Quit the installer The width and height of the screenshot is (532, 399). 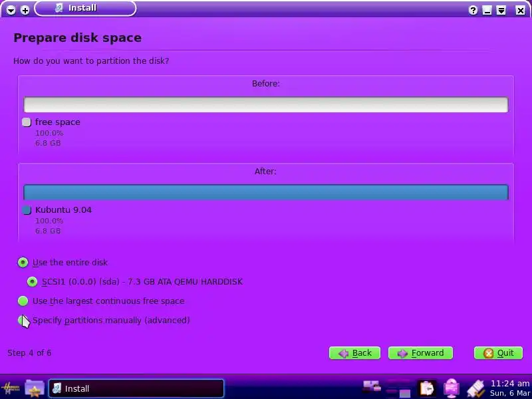[x=498, y=353]
